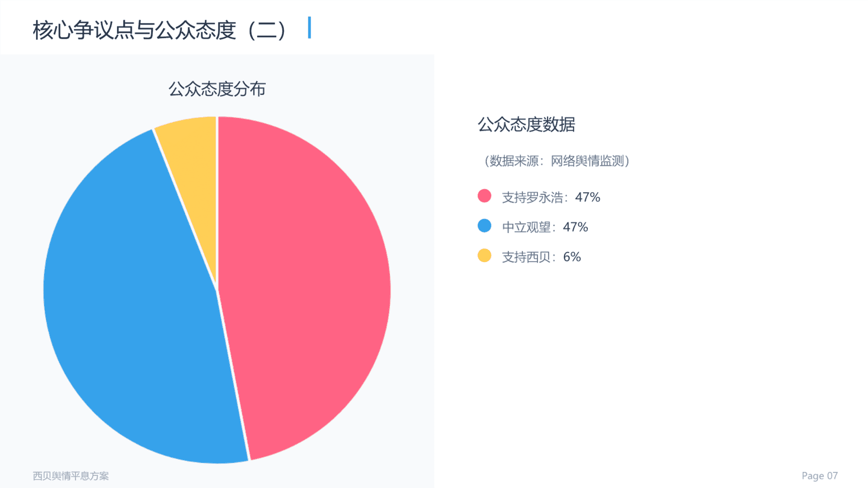Click the data source note 网络舆情监测

pos(587,161)
